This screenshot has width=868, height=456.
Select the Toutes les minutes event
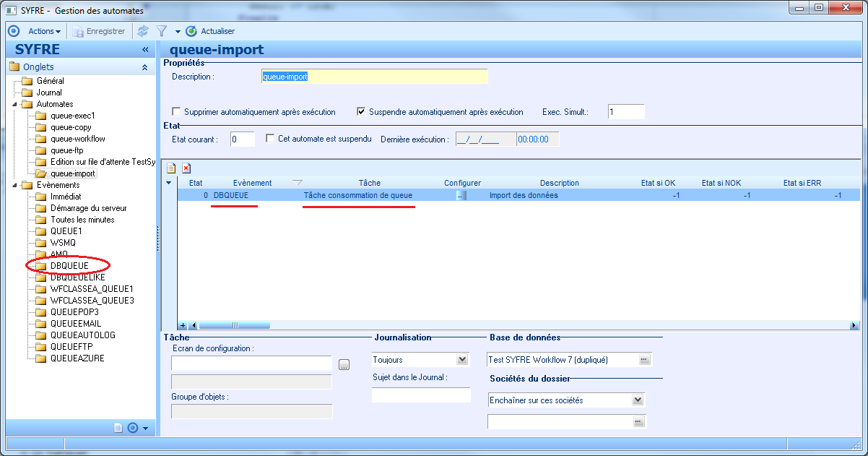pos(82,220)
